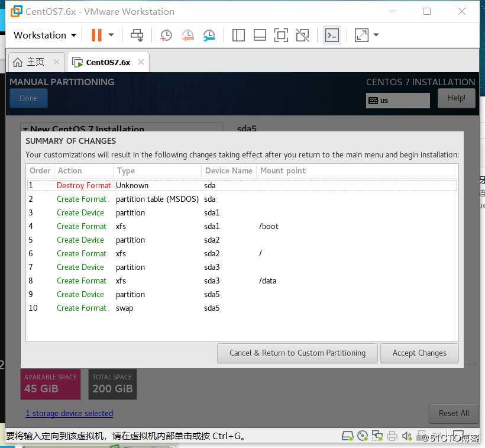Image resolution: width=485 pixels, height=448 pixels.
Task: Click the sound card speaker status icon
Action: tap(407, 436)
